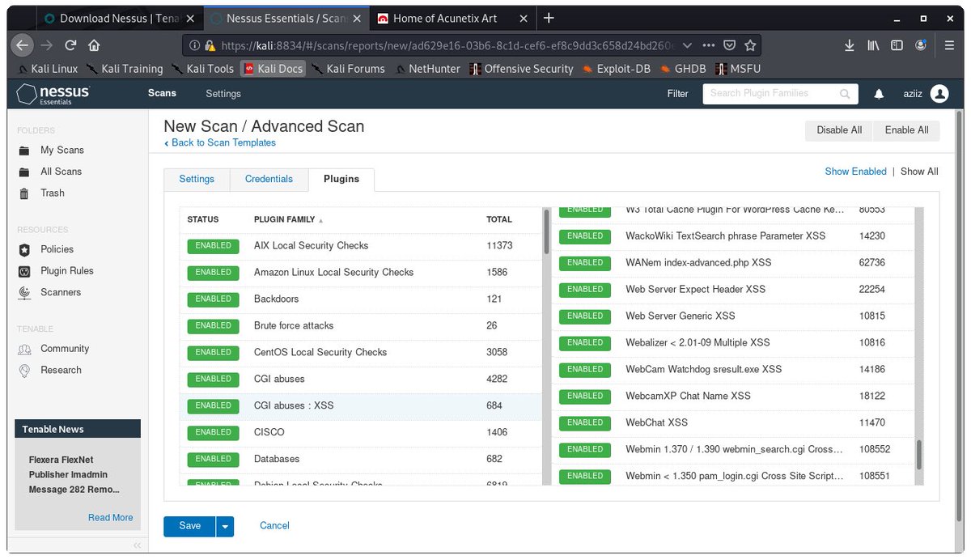Read More of Tenable News

click(110, 518)
